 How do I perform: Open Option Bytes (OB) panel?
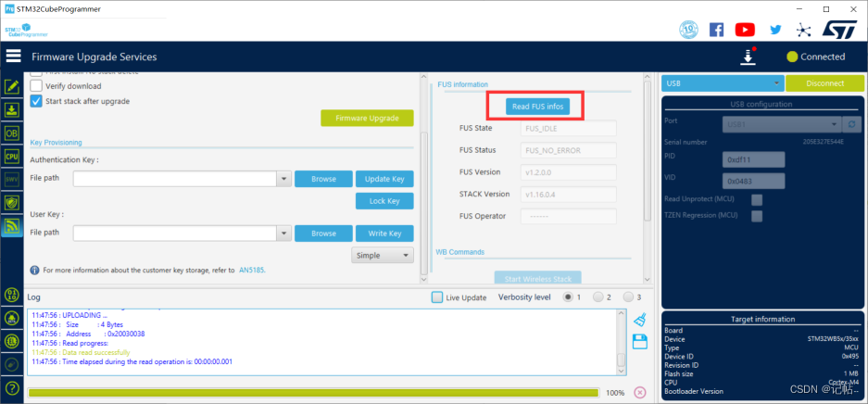[12, 133]
